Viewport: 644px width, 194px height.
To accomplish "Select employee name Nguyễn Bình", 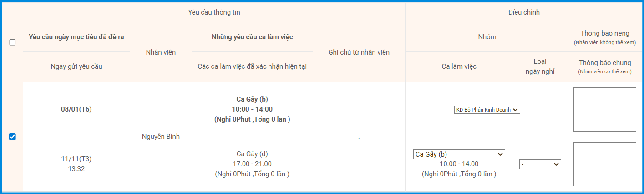I will click(x=161, y=137).
